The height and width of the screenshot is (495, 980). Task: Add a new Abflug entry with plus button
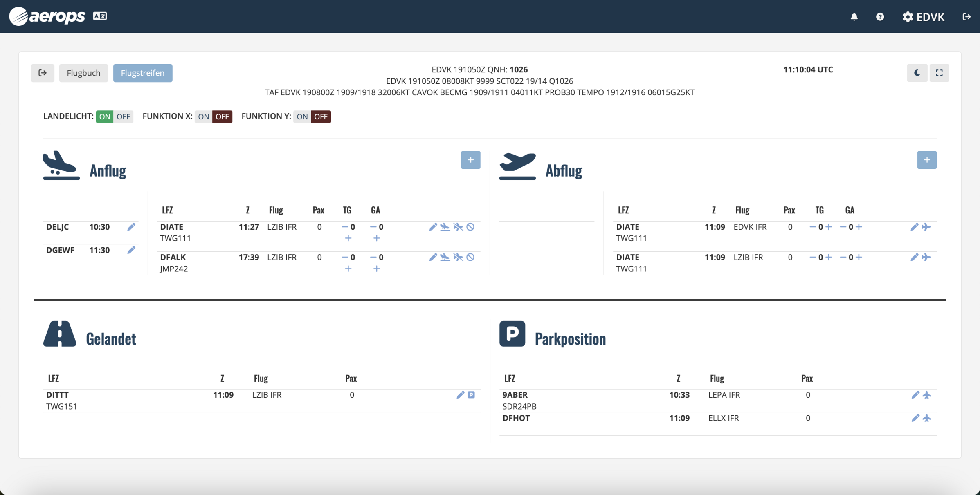927,160
